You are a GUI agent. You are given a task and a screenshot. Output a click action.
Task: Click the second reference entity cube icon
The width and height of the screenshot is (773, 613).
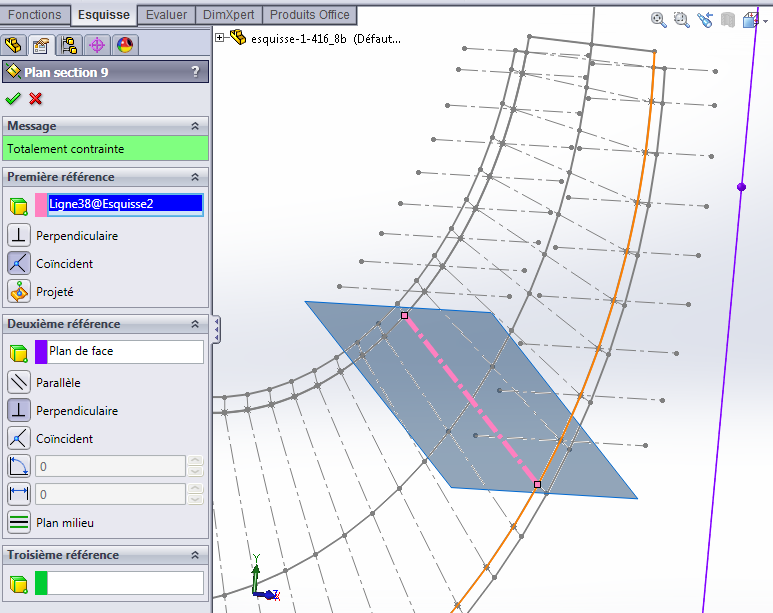pos(19,353)
